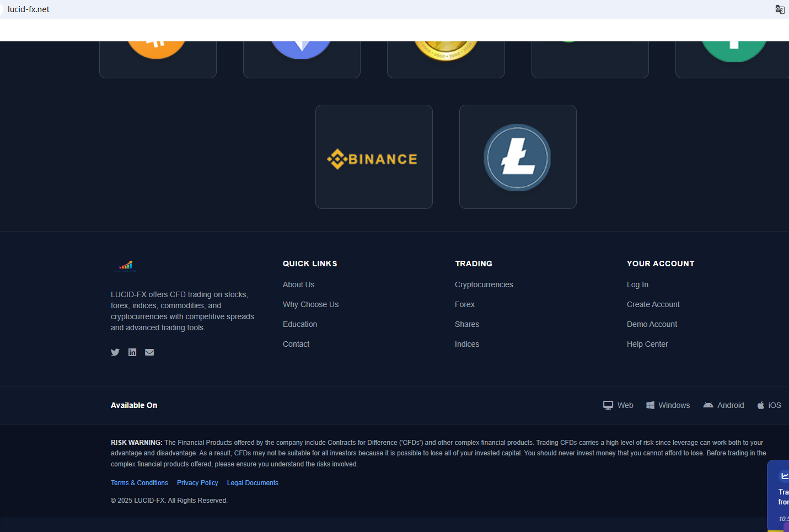The height and width of the screenshot is (532, 789).
Task: Click the lucid-fx.net address text
Action: pos(29,9)
